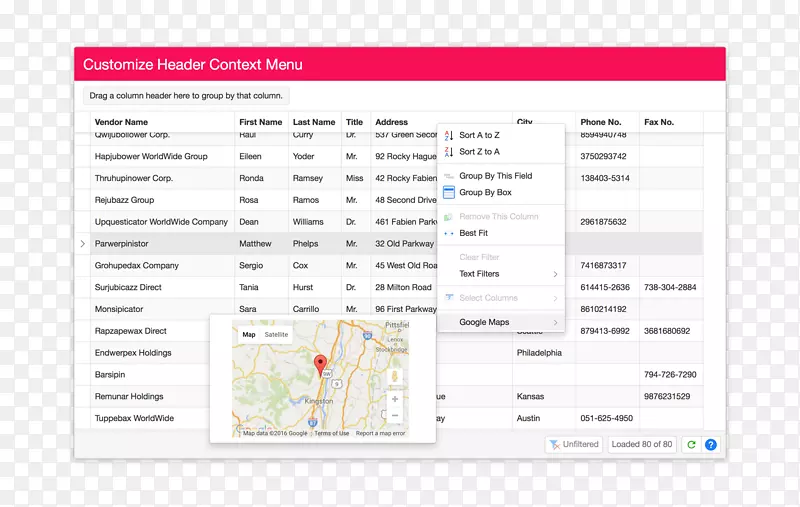The width and height of the screenshot is (800, 507).
Task: Choose Sort A to Z from the context menu
Action: click(501, 135)
